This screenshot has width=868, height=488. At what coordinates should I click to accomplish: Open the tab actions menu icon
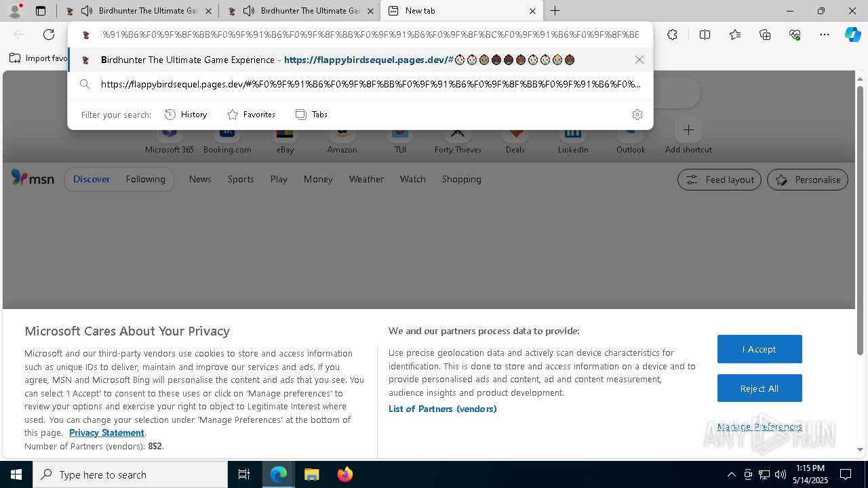(x=41, y=11)
